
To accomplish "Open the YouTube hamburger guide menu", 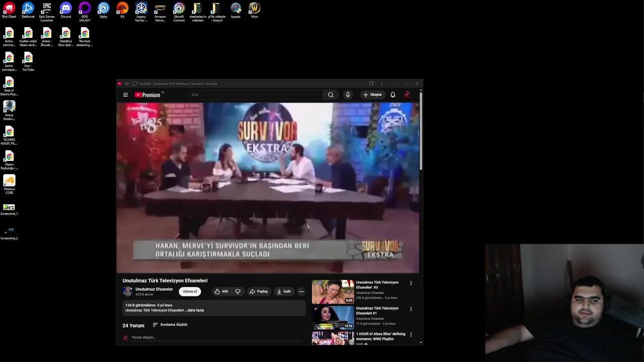I will coord(125,95).
